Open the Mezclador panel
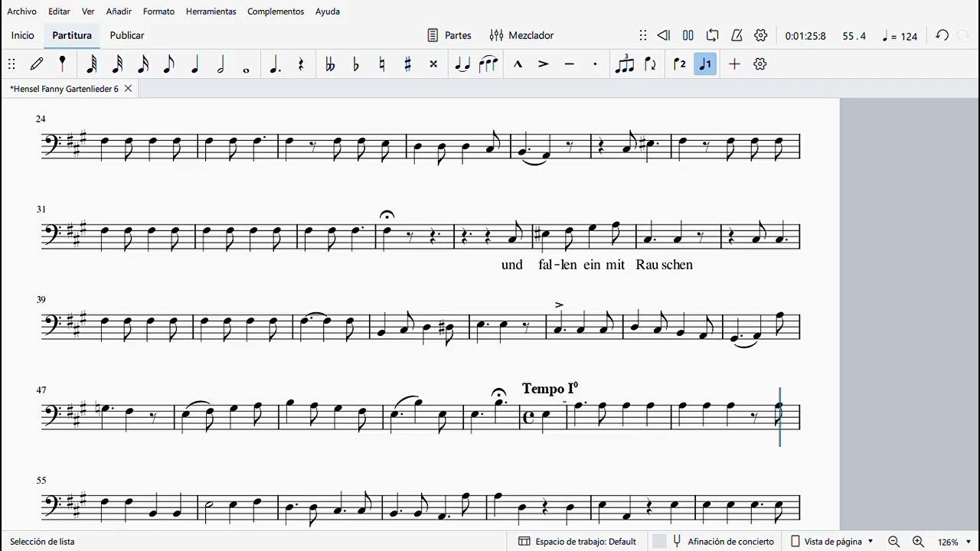This screenshot has width=980, height=551. click(x=521, y=35)
